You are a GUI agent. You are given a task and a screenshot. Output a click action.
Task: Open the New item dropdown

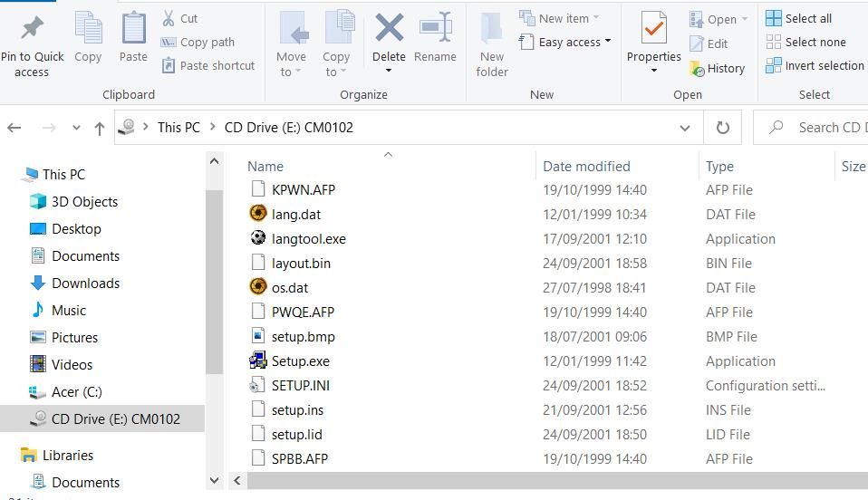pyautogui.click(x=560, y=18)
